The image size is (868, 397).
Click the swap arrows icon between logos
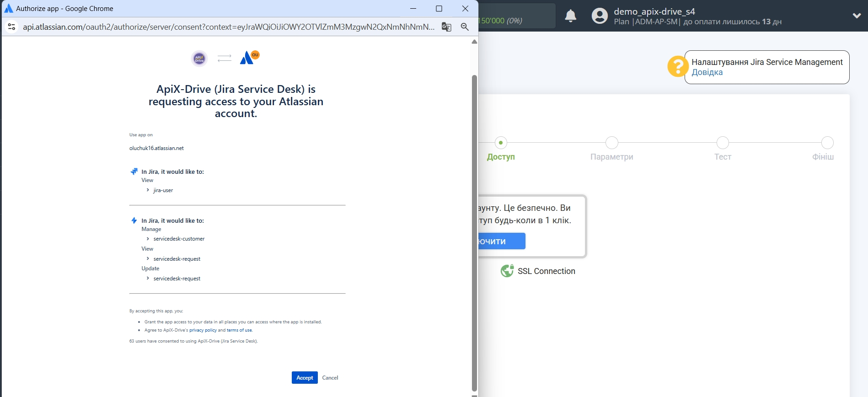pos(224,58)
